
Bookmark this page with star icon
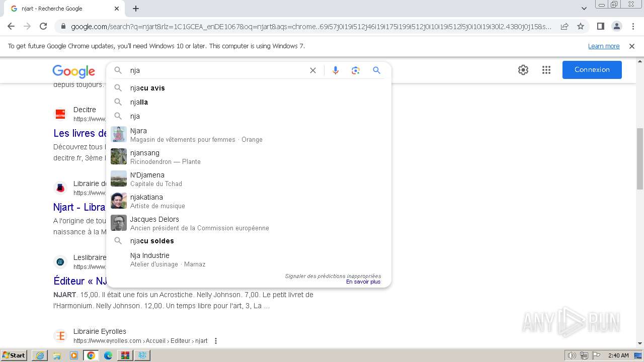(x=581, y=26)
